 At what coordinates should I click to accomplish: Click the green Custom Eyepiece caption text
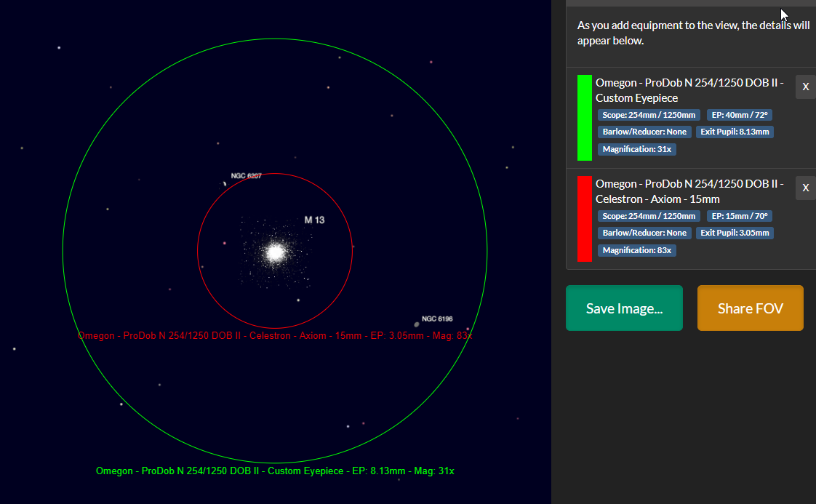click(x=275, y=471)
